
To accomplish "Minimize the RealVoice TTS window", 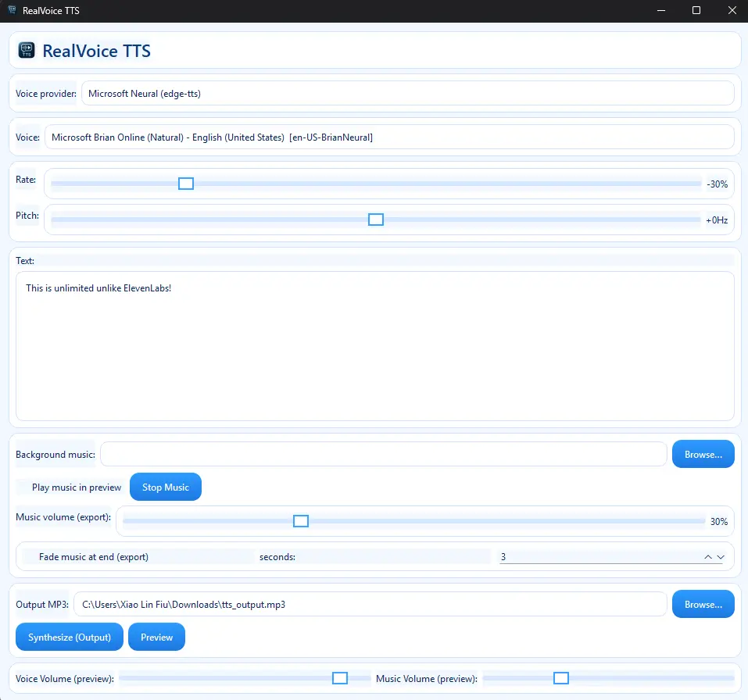I will (660, 10).
